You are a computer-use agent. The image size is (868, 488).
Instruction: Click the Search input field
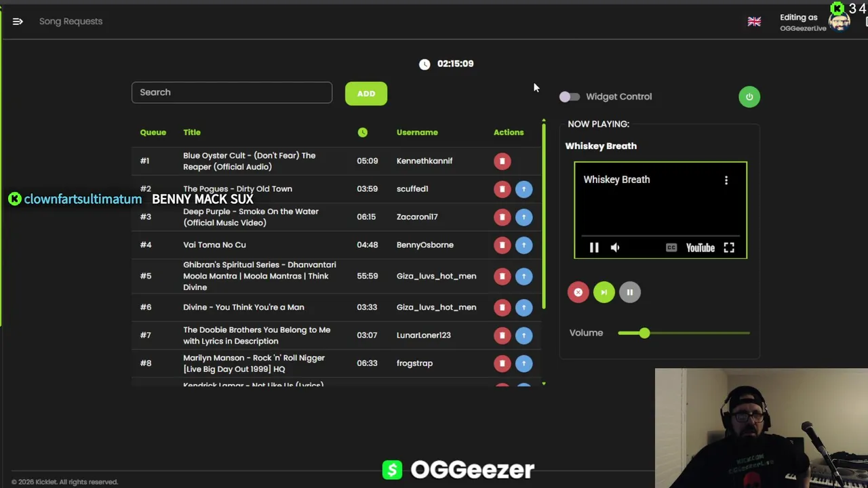(x=232, y=92)
